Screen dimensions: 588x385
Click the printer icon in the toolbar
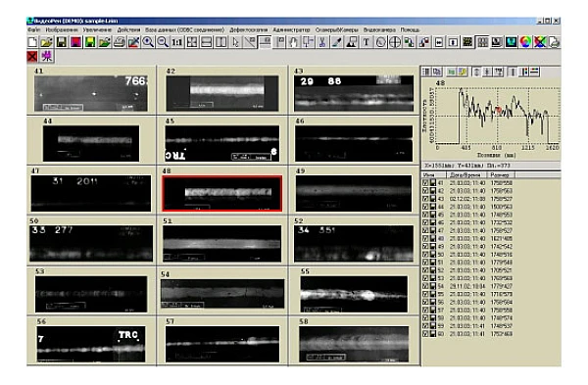coord(120,42)
